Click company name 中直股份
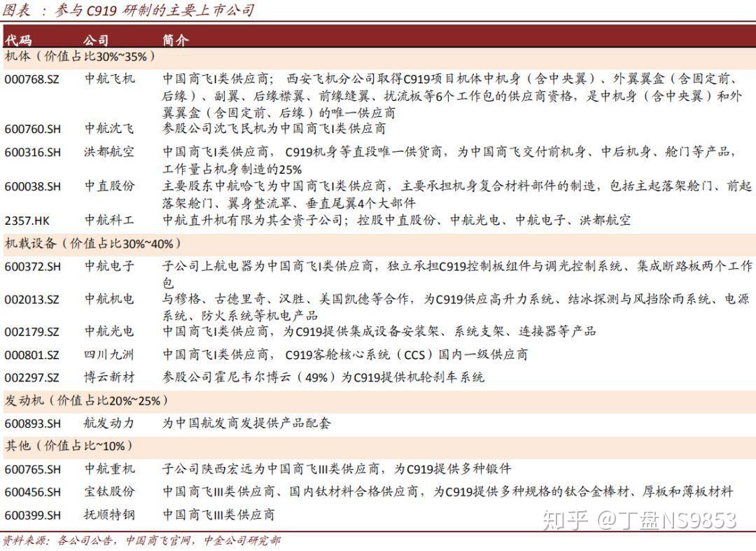 [x=109, y=186]
